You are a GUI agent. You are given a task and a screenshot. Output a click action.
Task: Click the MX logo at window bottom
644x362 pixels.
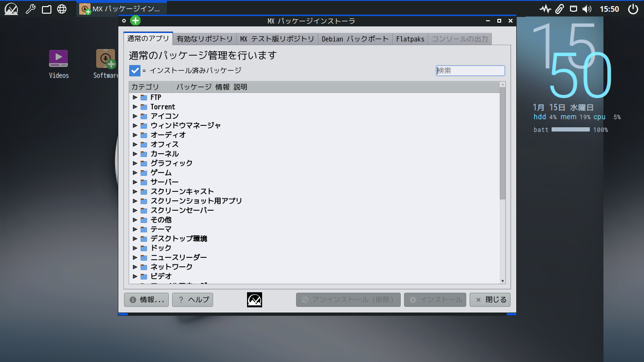point(255,300)
